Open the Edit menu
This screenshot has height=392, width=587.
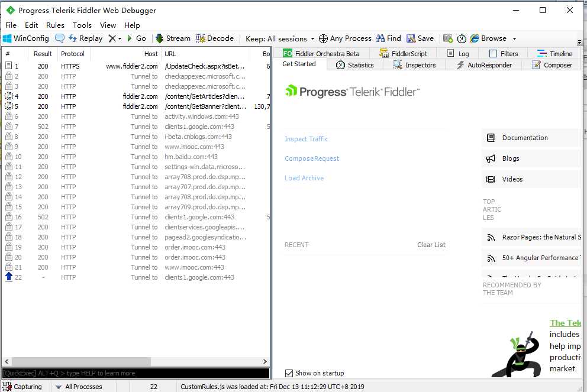(31, 25)
